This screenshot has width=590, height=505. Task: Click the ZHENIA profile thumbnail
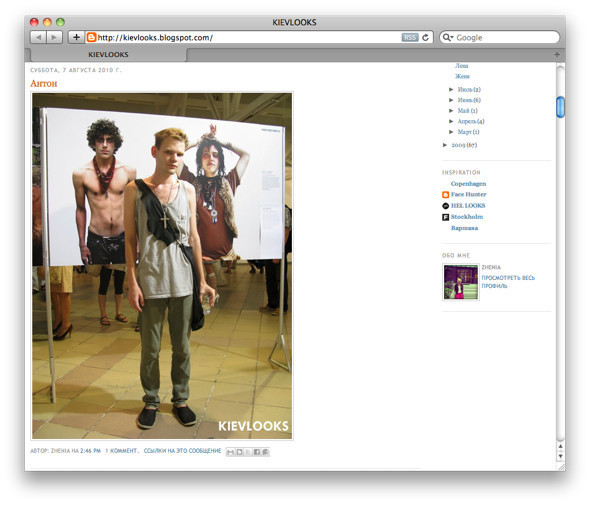point(461,282)
